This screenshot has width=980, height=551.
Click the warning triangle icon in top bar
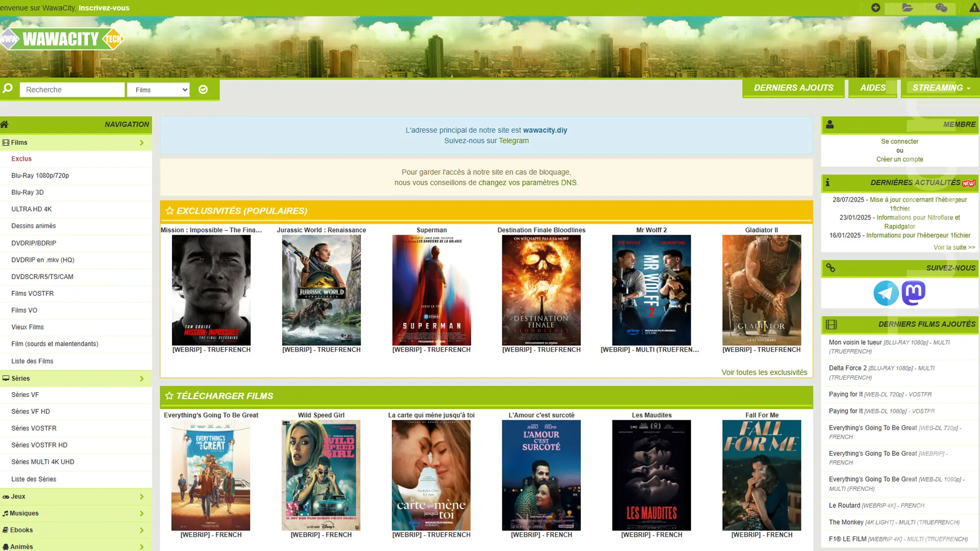[x=974, y=8]
